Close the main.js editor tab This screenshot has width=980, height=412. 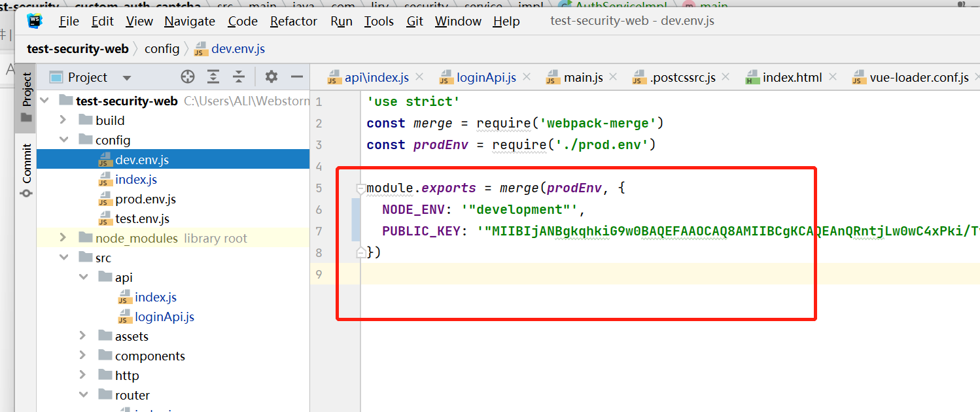[614, 77]
